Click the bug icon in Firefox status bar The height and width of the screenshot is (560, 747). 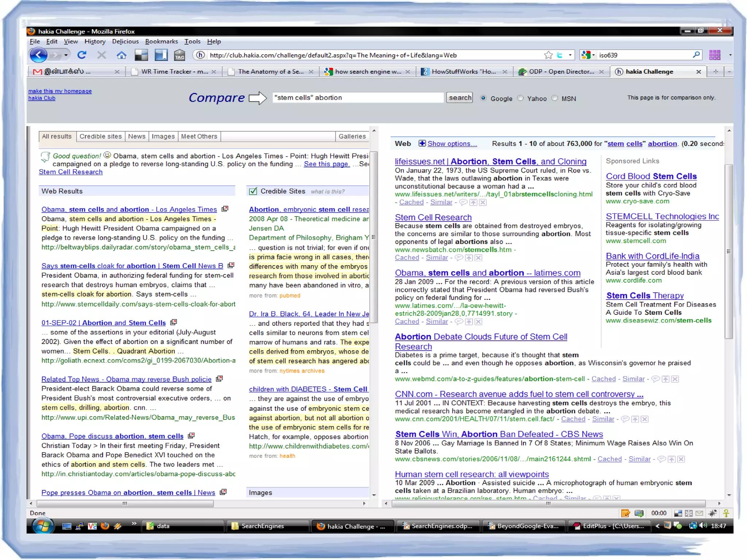tap(712, 513)
